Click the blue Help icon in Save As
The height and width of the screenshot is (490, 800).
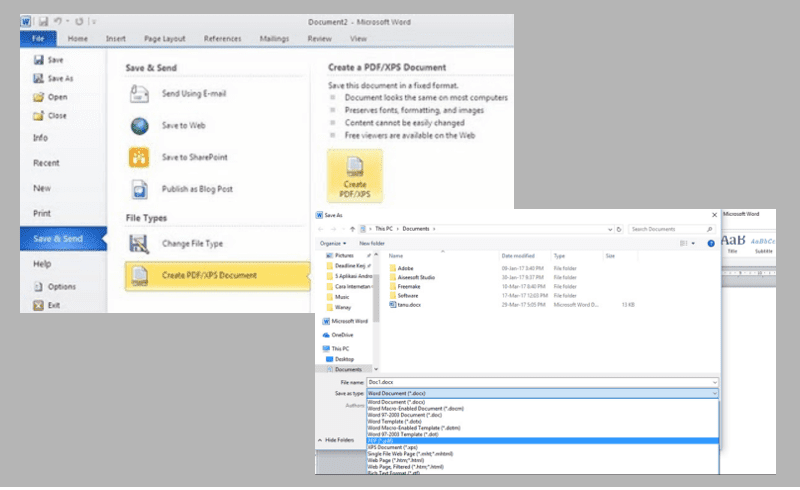pos(711,243)
